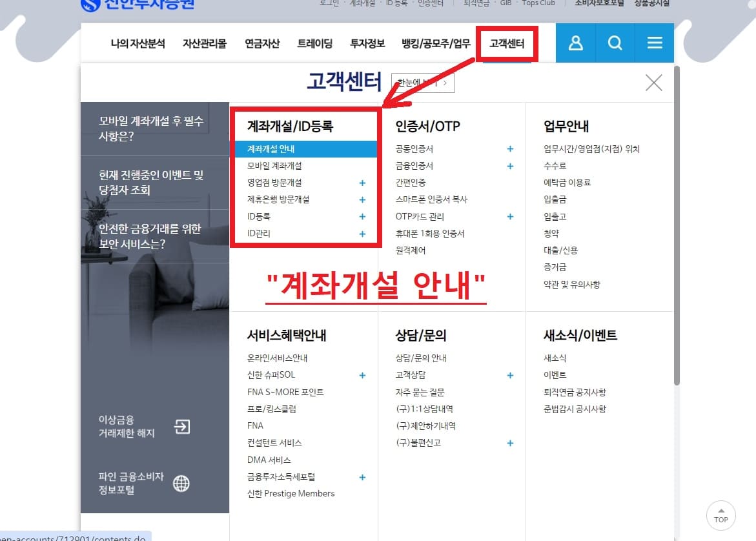The height and width of the screenshot is (541, 756).
Task: Click the person profile icon
Action: click(575, 43)
